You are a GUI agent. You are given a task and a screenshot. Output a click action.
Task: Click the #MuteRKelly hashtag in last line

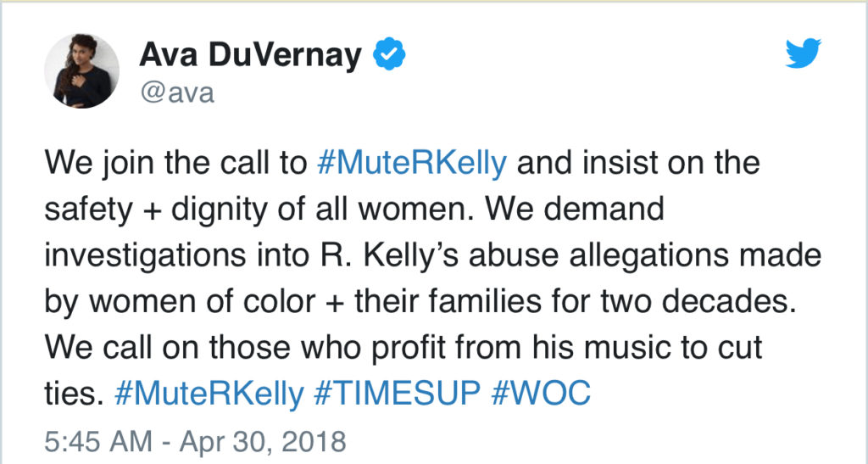tap(207, 394)
